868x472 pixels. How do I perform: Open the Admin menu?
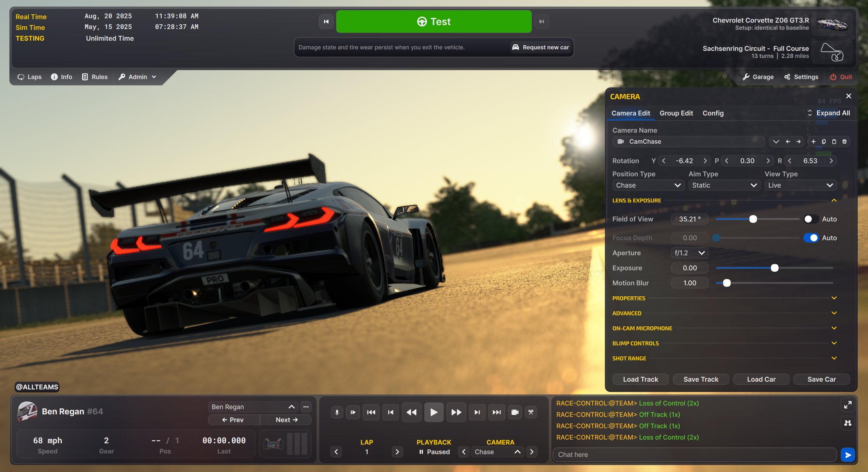[x=137, y=77]
